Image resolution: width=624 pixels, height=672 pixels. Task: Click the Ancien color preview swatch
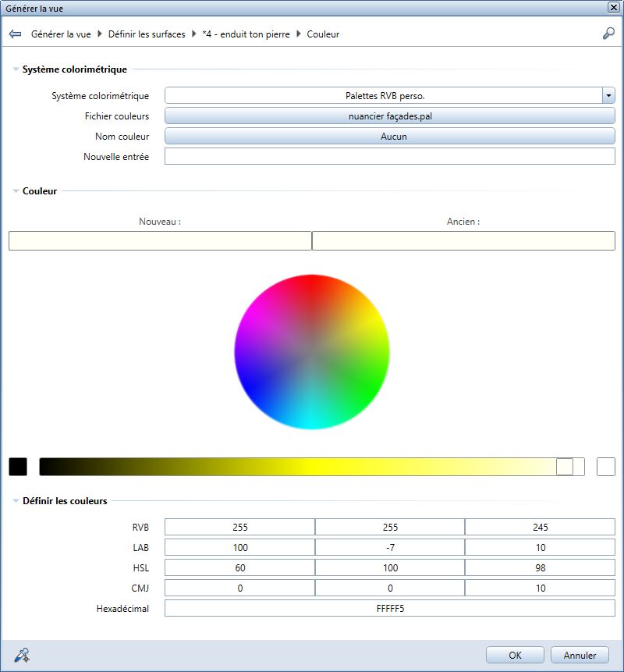click(463, 241)
